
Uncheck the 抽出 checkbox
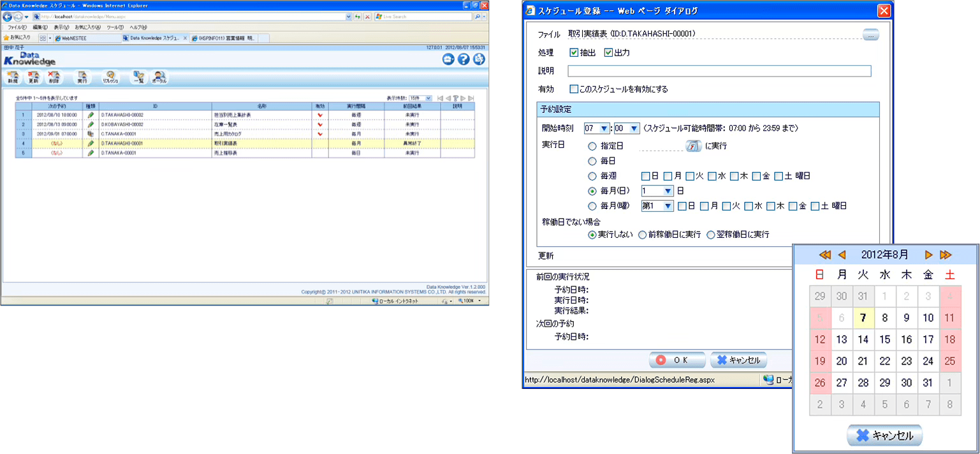click(574, 52)
